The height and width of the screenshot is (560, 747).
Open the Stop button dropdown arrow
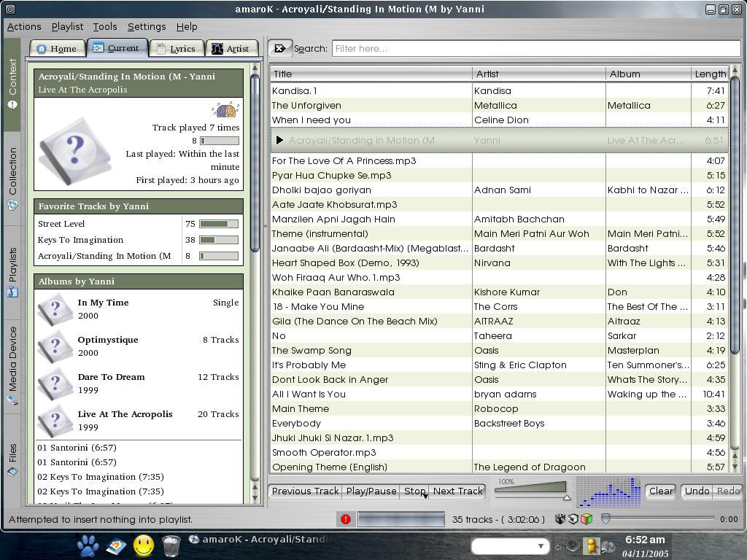[425, 496]
